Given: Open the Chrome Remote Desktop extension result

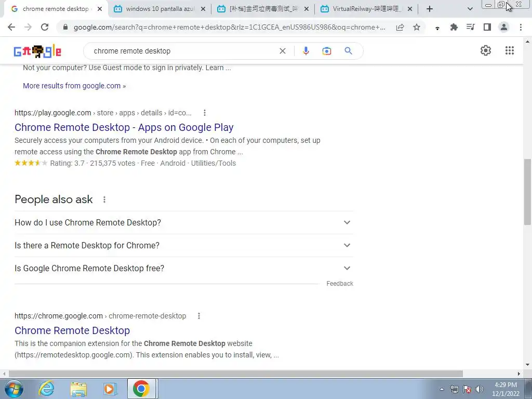Looking at the screenshot, I should (x=72, y=330).
